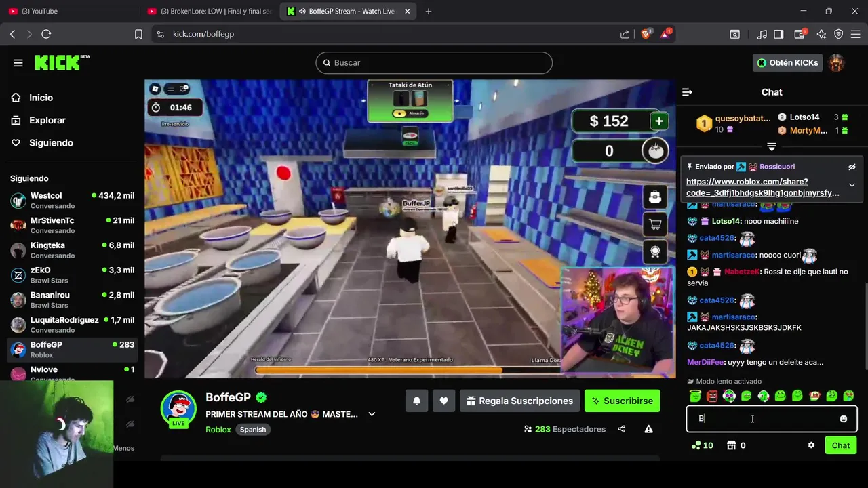868x488 pixels.
Task: Open Brave Rewards triangle icon
Action: coord(665,34)
